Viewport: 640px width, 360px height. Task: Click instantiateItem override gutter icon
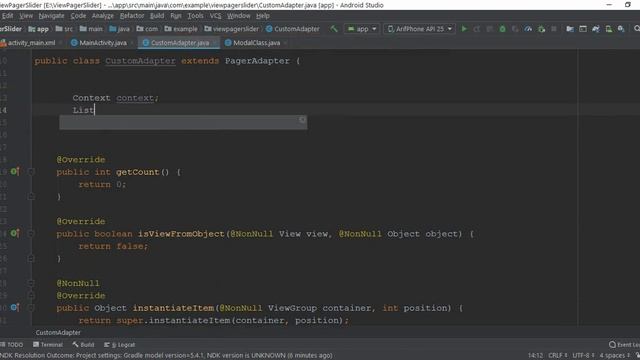coord(14,307)
